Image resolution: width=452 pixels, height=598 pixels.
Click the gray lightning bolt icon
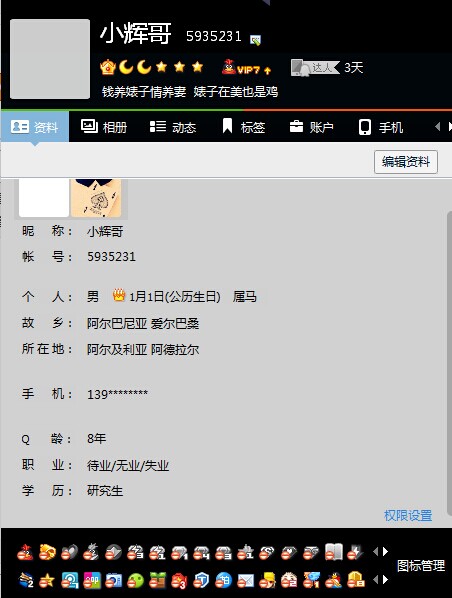355,552
